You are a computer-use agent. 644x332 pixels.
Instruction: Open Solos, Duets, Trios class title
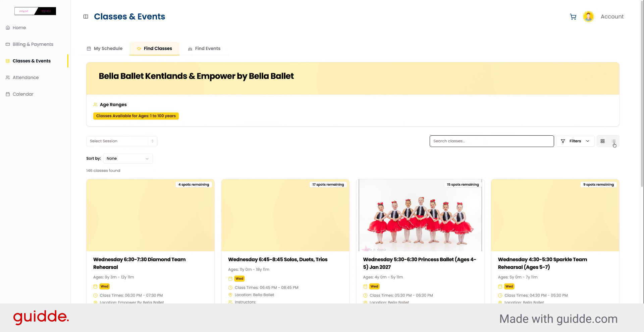[x=278, y=259]
